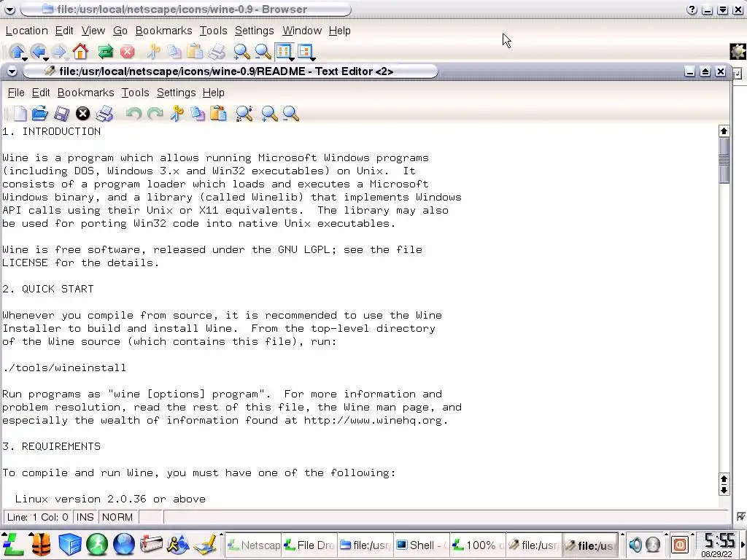
Task: Close the document with black X icon
Action: [x=83, y=113]
